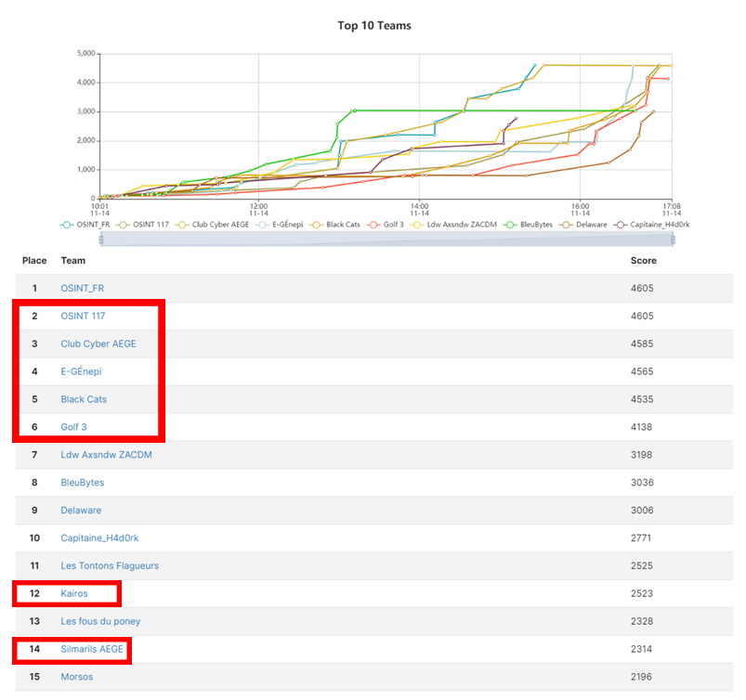
Task: Toggle OSINT_FR series in chart legend
Action: [85, 225]
